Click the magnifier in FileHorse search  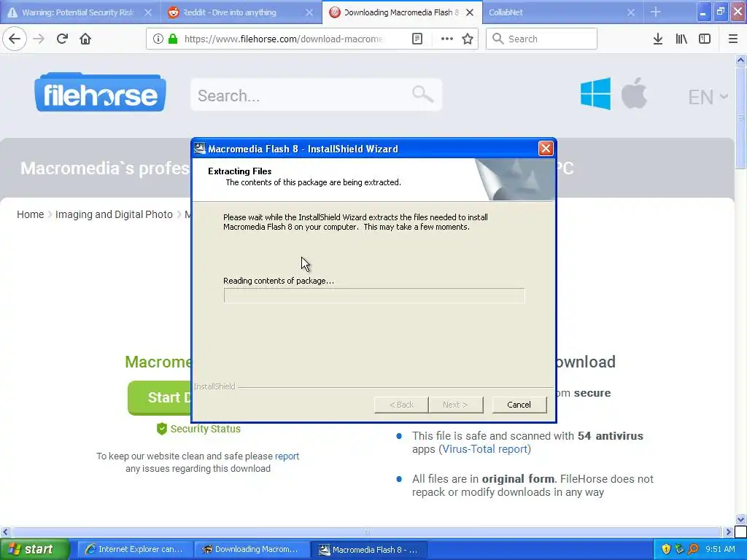point(422,94)
